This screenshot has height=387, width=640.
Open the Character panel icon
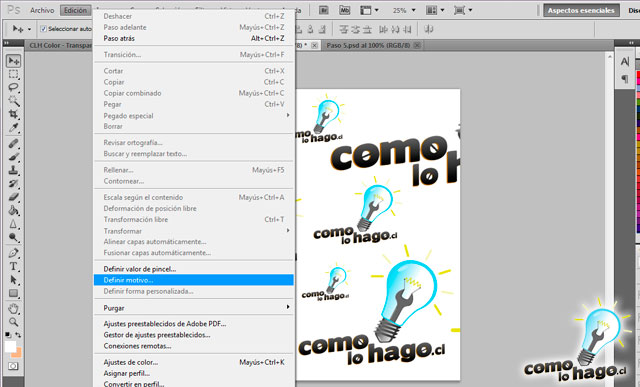[x=625, y=62]
